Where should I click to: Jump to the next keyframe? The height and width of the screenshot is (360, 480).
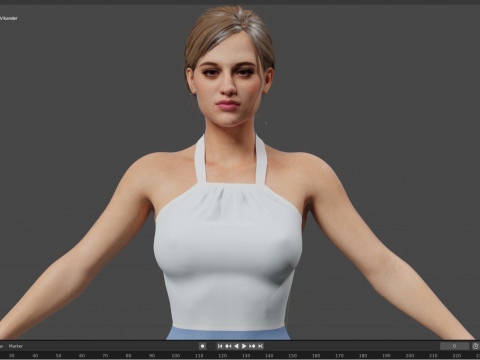point(252,346)
